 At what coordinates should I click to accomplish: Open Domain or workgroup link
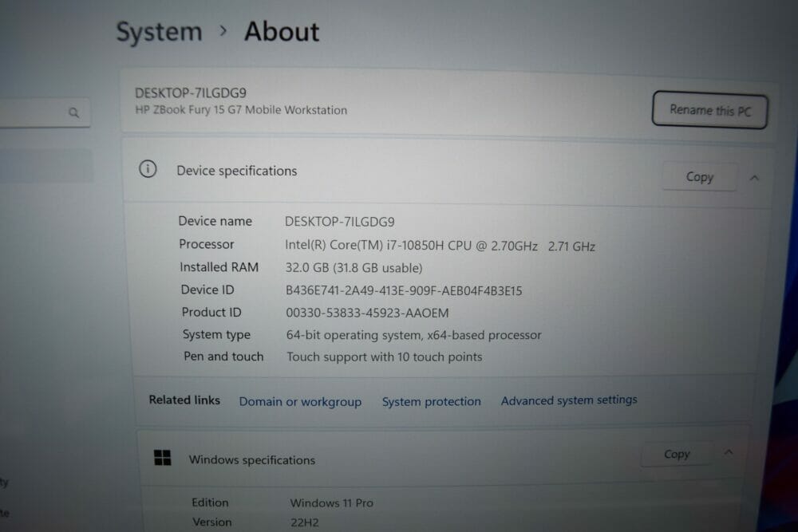point(300,402)
